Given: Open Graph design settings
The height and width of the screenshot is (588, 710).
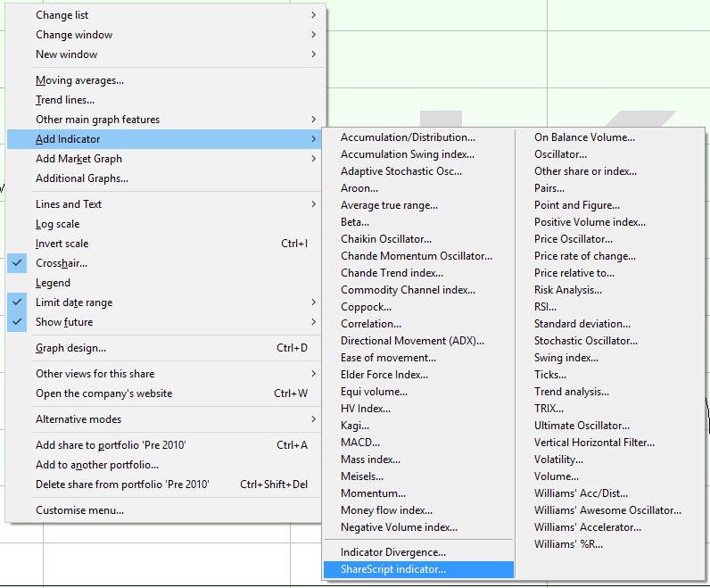Looking at the screenshot, I should [70, 348].
